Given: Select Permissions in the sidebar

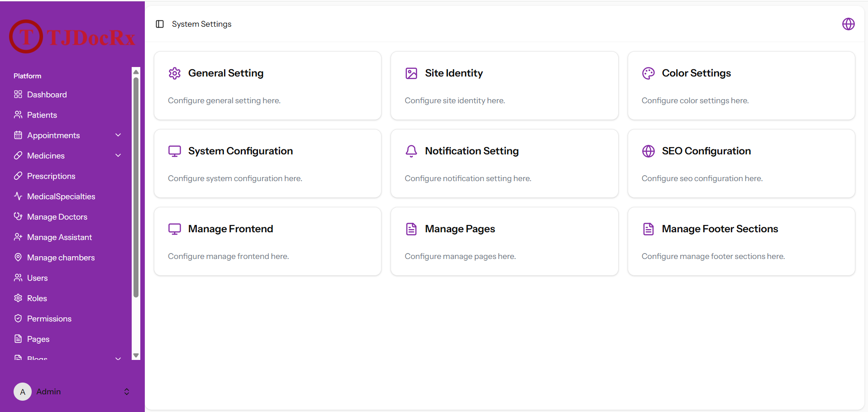Looking at the screenshot, I should 49,319.
